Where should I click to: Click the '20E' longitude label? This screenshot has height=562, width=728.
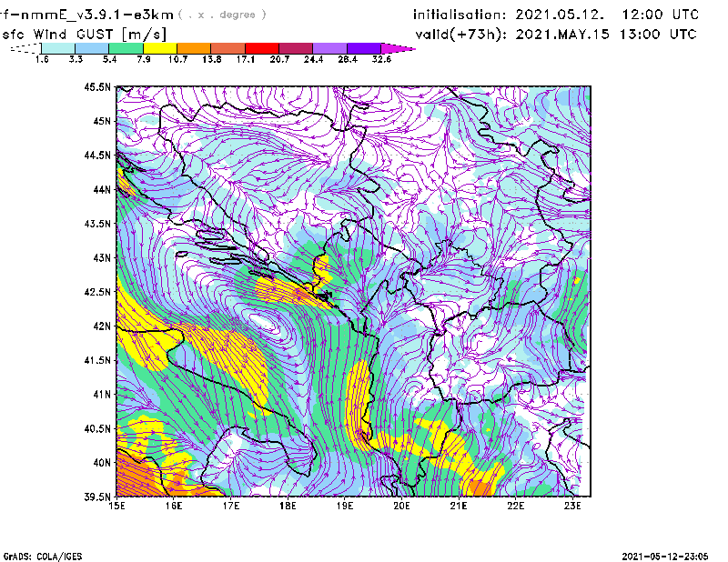[401, 507]
